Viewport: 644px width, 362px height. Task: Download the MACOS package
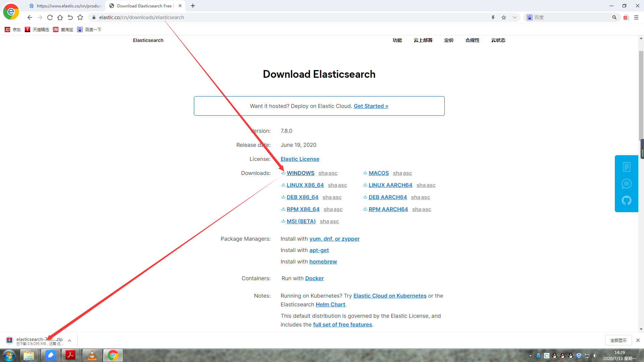point(379,173)
